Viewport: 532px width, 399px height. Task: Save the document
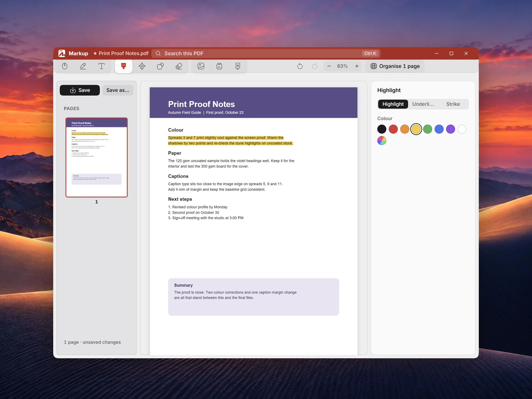coord(80,90)
